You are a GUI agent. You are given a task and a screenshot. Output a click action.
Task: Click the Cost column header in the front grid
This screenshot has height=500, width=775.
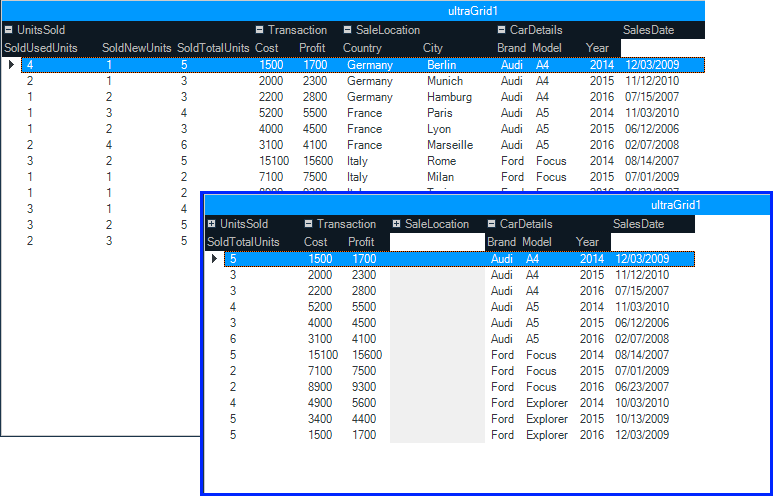(x=316, y=242)
